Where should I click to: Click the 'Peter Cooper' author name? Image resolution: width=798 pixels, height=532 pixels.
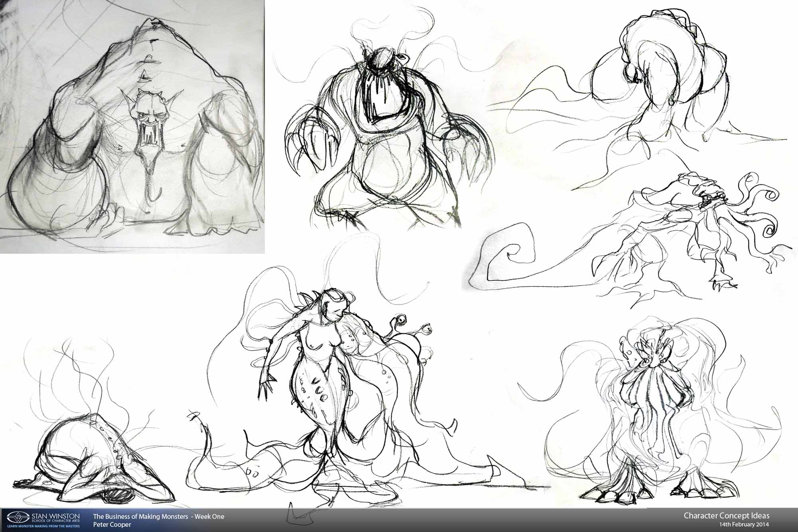point(112,525)
